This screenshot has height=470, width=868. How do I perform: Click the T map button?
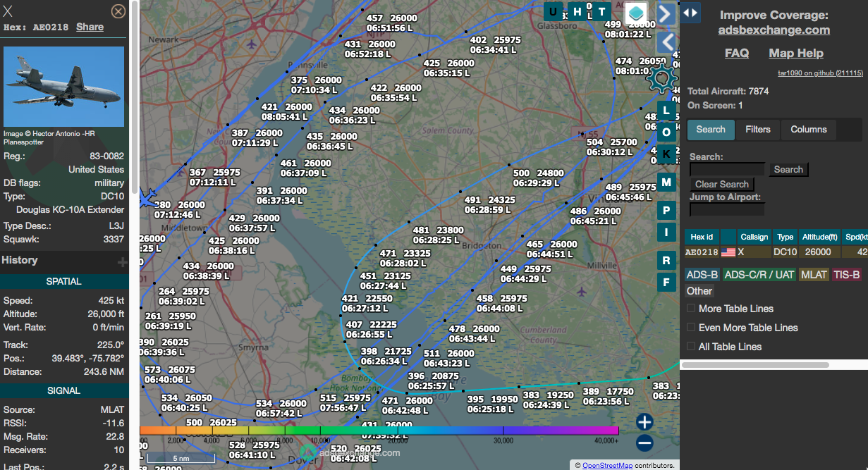pyautogui.click(x=601, y=11)
